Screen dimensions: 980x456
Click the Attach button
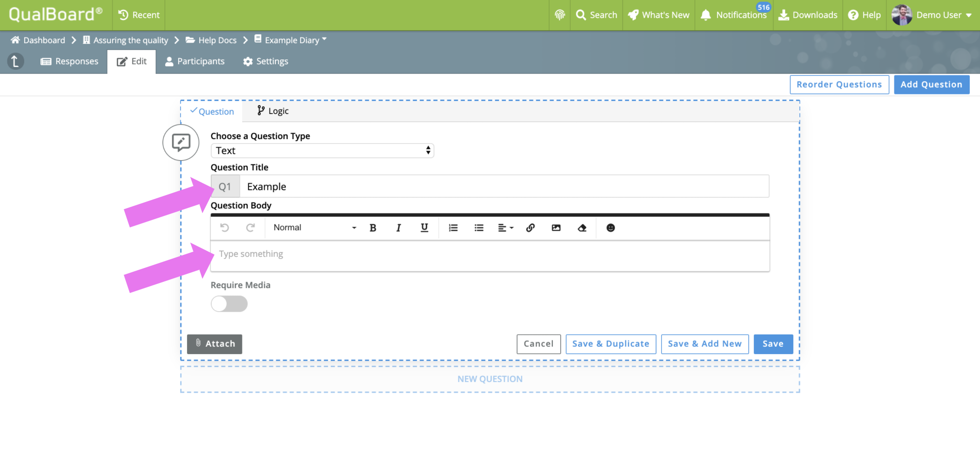coord(215,344)
